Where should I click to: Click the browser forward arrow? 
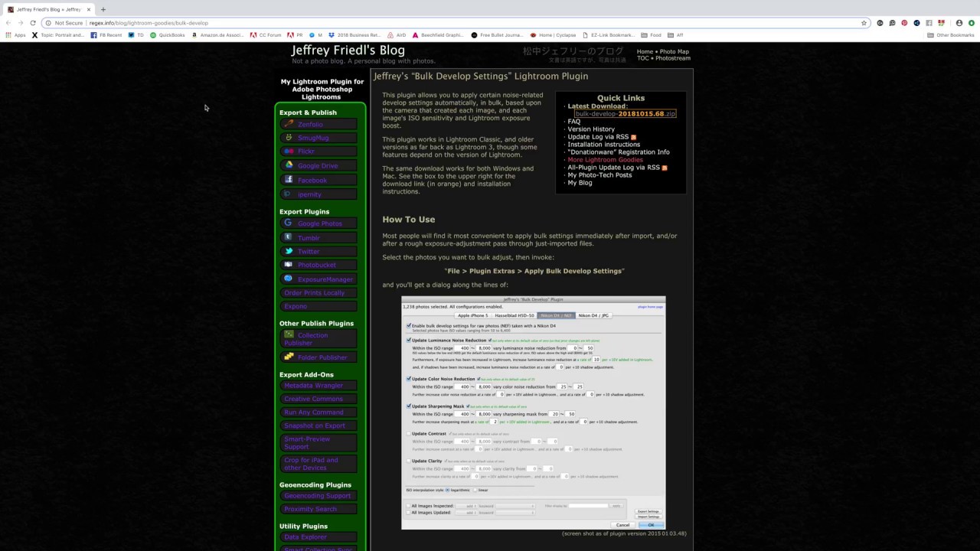[21, 23]
